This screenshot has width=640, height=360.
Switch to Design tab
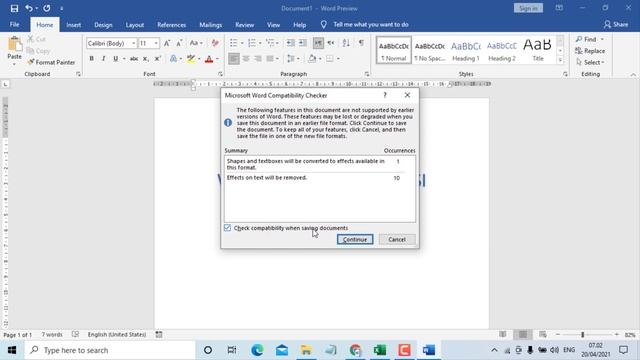point(103,25)
